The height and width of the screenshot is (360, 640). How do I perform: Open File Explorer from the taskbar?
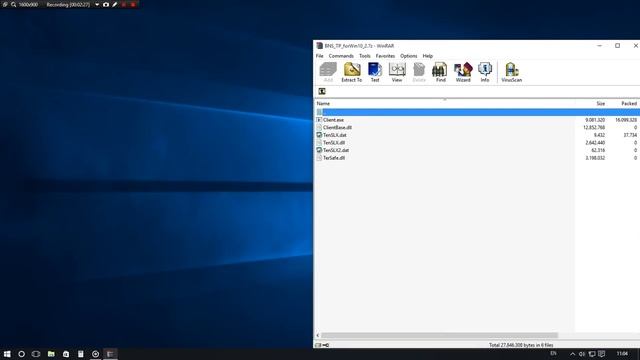pyautogui.click(x=51, y=354)
